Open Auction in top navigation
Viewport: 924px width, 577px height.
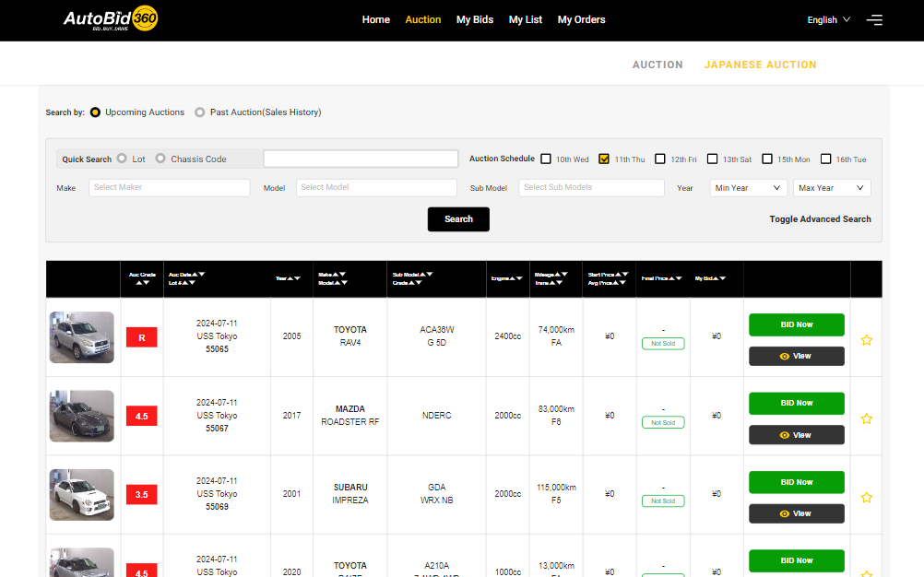pyautogui.click(x=423, y=19)
